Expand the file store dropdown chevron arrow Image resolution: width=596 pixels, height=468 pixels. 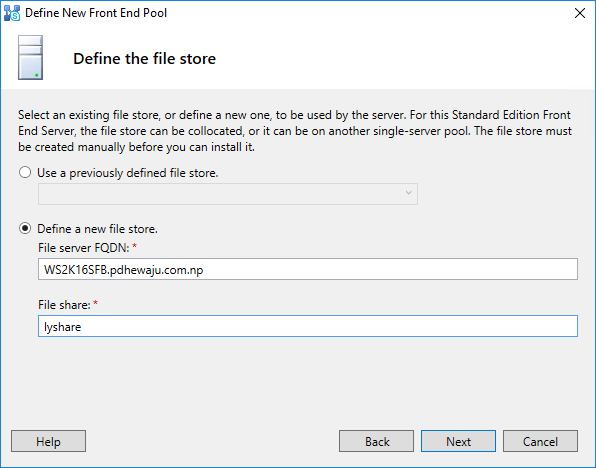(x=408, y=193)
